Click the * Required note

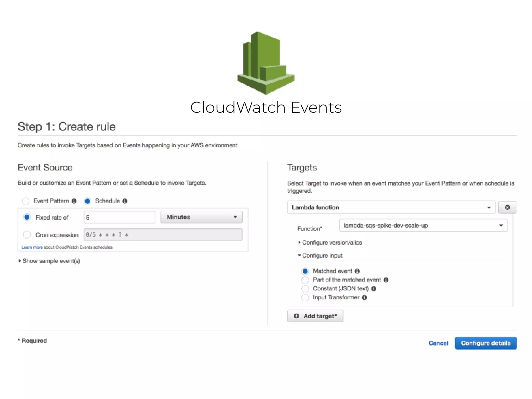point(32,341)
